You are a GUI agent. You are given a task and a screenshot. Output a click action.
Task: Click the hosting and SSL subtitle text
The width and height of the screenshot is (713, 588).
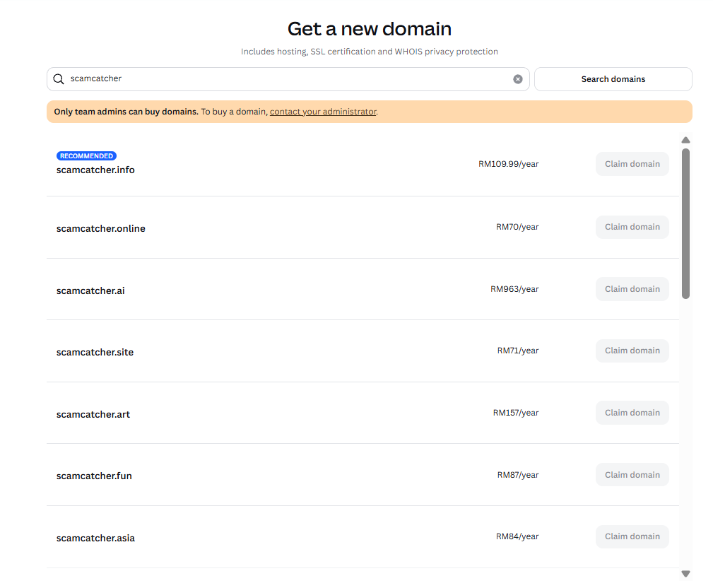point(370,52)
